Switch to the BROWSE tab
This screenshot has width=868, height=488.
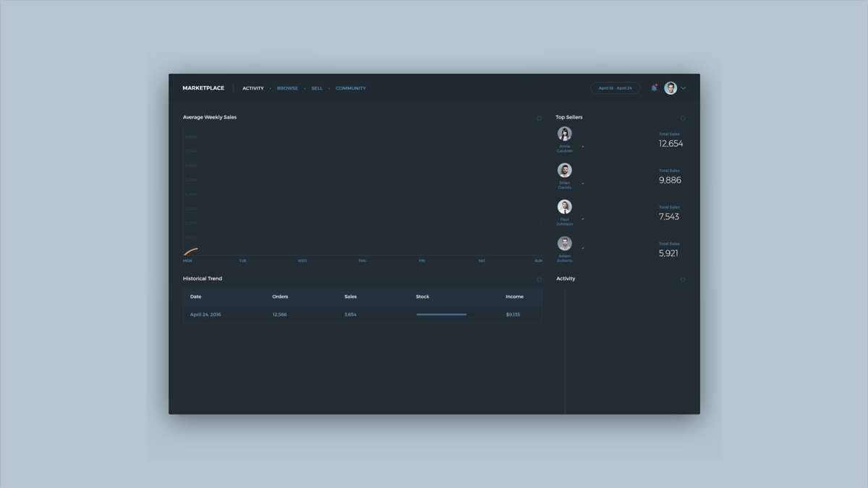click(x=287, y=87)
